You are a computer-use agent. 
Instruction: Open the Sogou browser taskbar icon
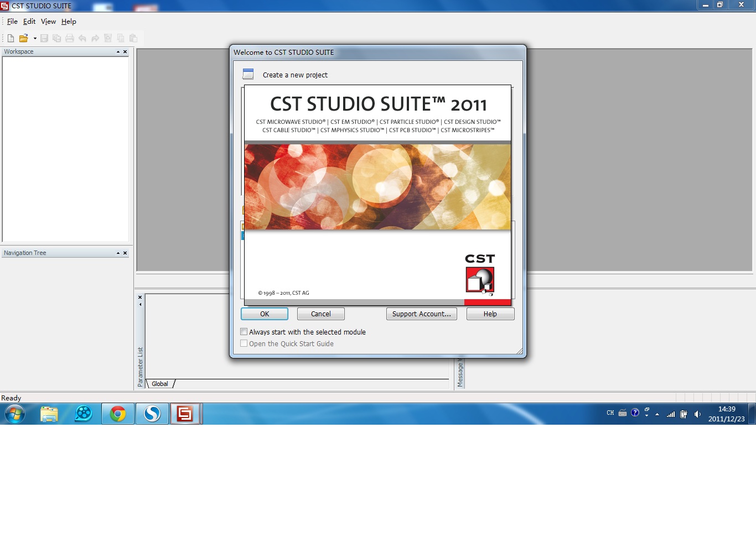click(152, 414)
